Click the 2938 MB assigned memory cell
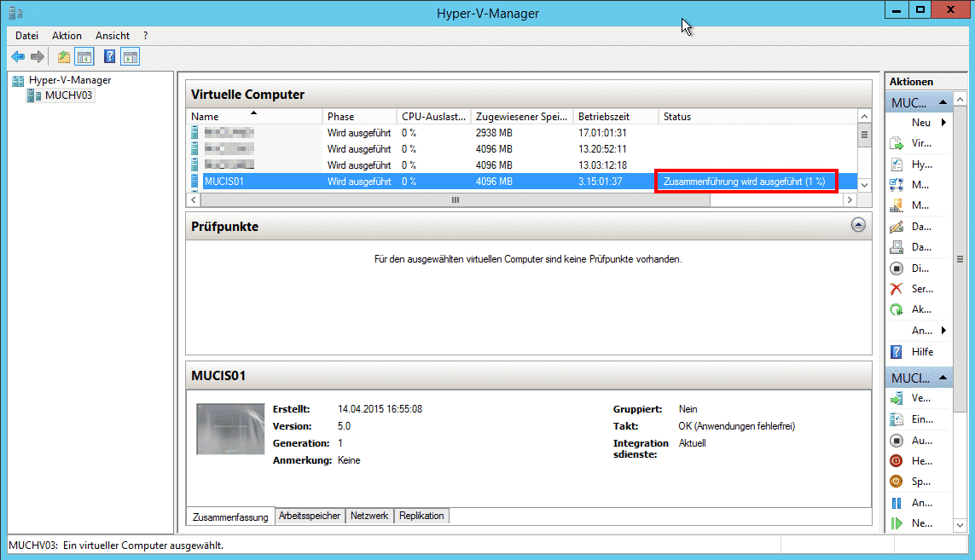This screenshot has width=975, height=560. (494, 132)
